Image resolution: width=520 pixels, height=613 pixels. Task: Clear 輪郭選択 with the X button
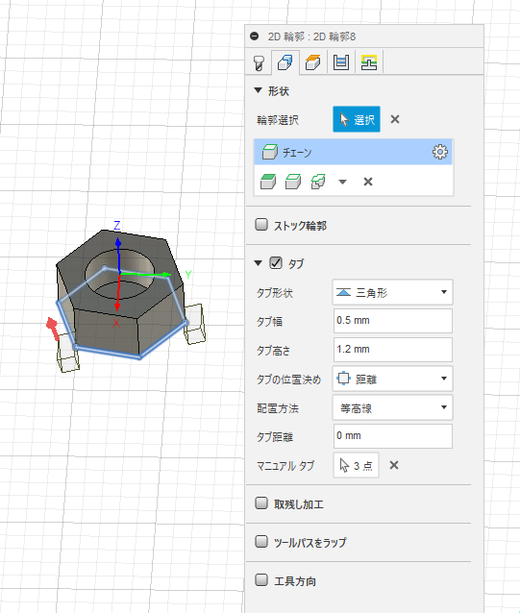[395, 119]
